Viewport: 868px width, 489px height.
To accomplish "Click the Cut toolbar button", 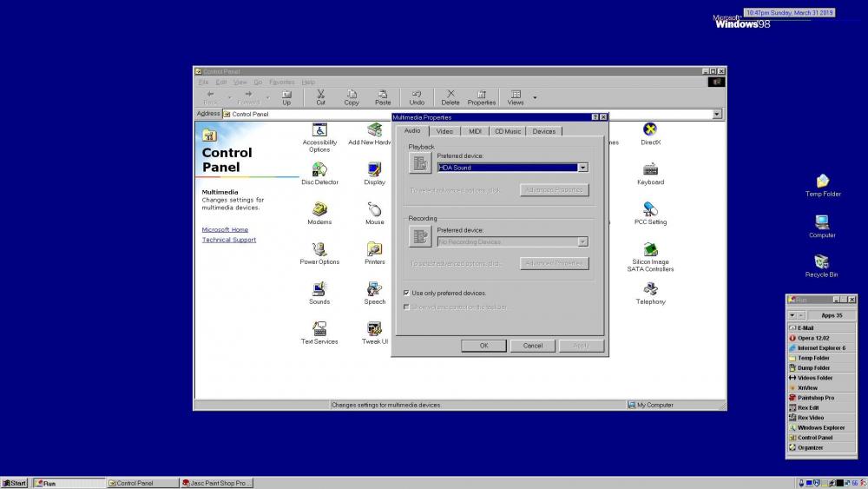I will (320, 96).
